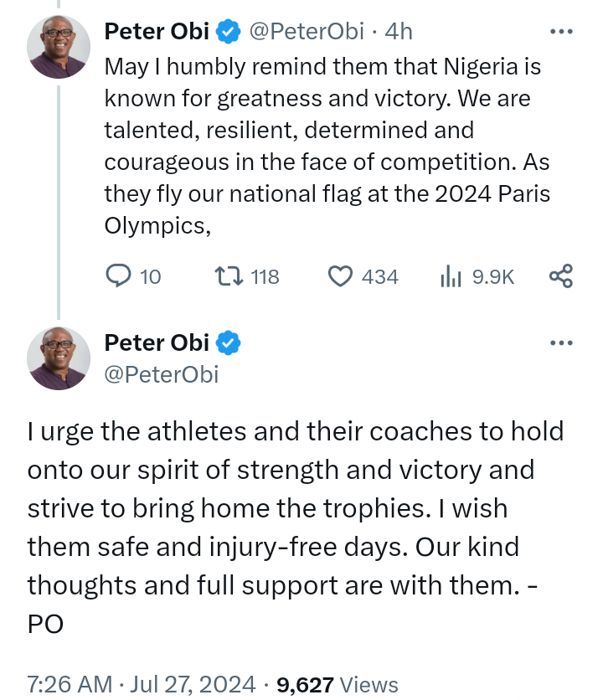Click @PeterObi handle in first tweet header
This screenshot has height=700, width=603.
tap(306, 32)
